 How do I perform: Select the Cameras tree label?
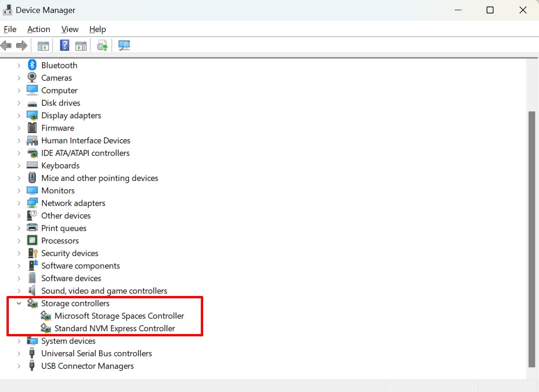point(57,78)
